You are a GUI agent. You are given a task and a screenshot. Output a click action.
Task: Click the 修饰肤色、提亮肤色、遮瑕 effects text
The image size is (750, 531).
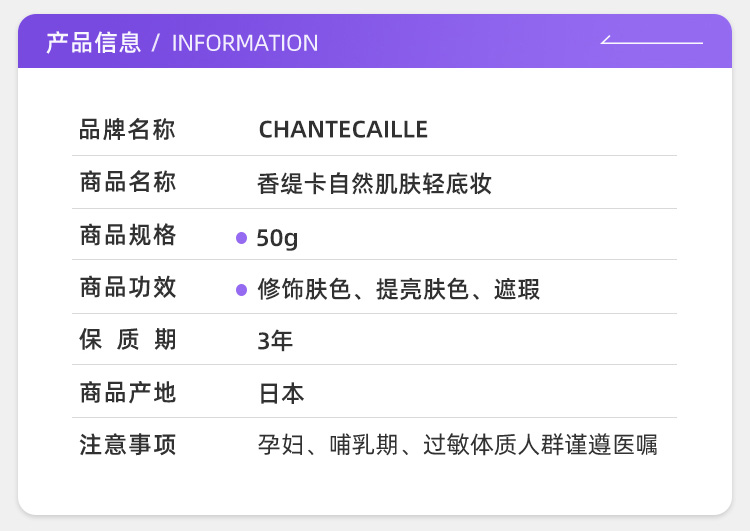click(x=399, y=290)
